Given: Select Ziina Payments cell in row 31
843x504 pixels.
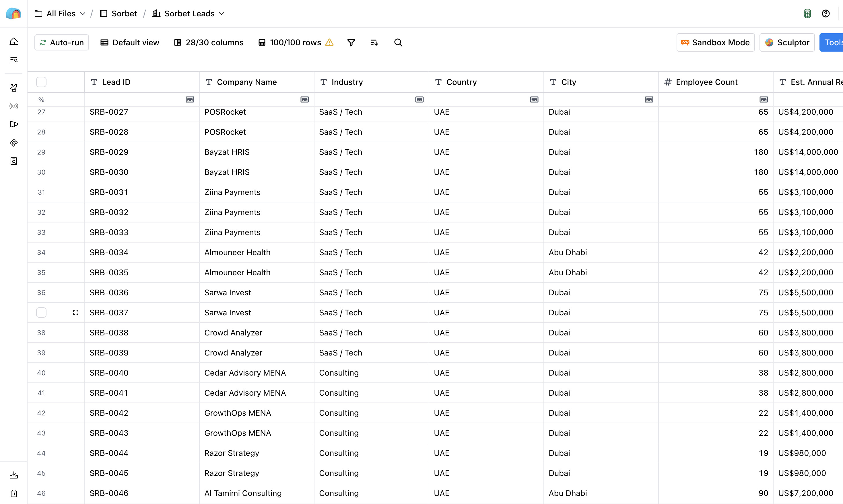Looking at the screenshot, I should pos(257,192).
